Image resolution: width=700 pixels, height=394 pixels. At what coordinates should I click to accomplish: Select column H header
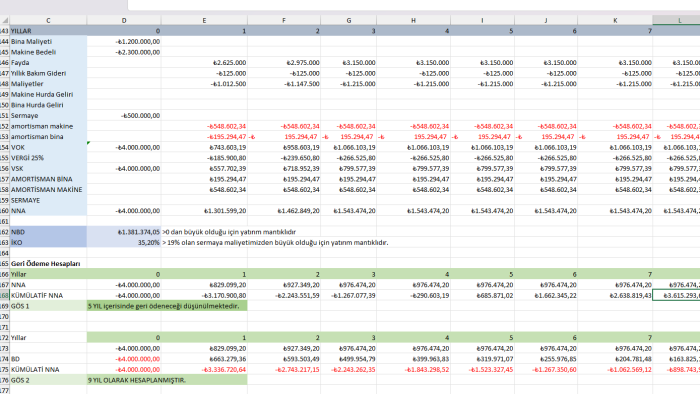(x=413, y=21)
